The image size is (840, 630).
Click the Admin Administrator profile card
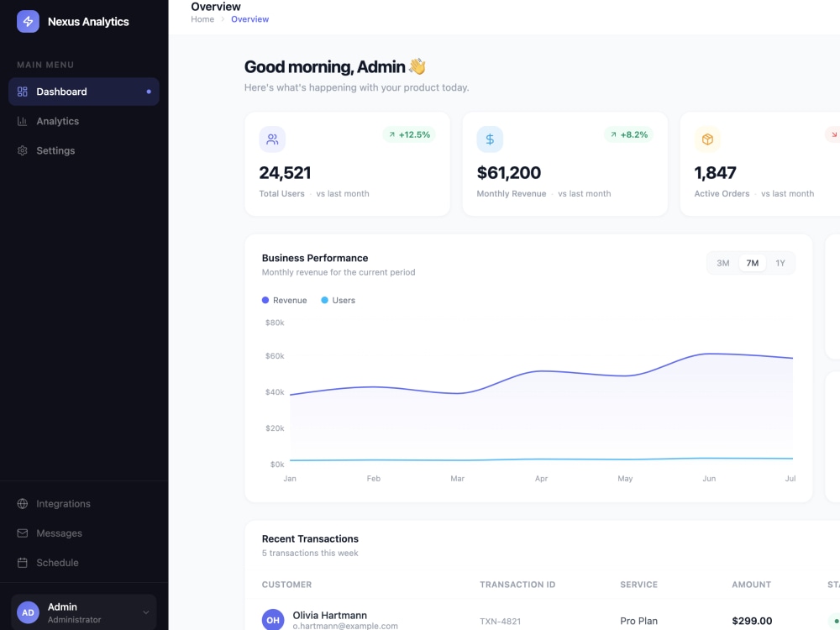(83, 612)
